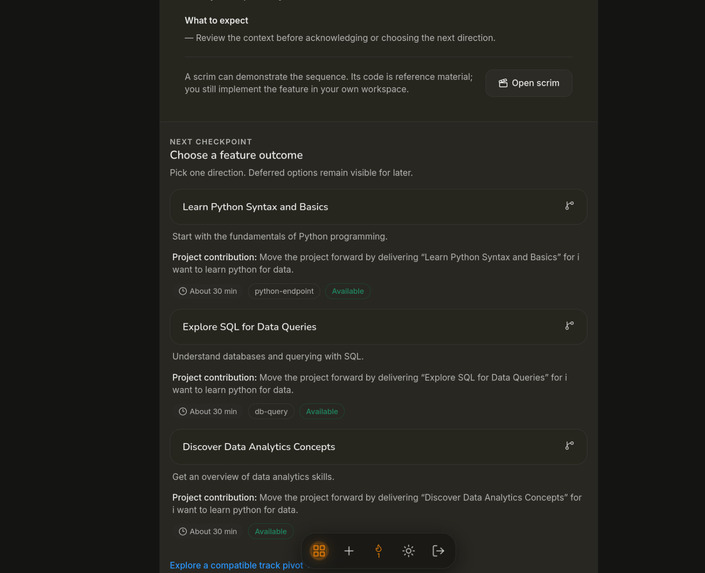705x573 pixels.
Task: Click 'A scrim can demonstrate the sequence' text
Action: (x=329, y=83)
